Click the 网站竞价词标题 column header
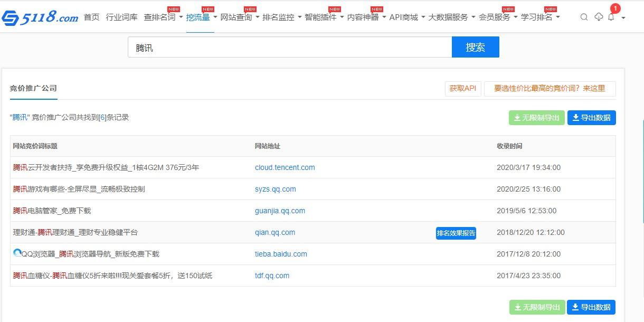Viewport: 644px width, 322px height. (x=35, y=146)
